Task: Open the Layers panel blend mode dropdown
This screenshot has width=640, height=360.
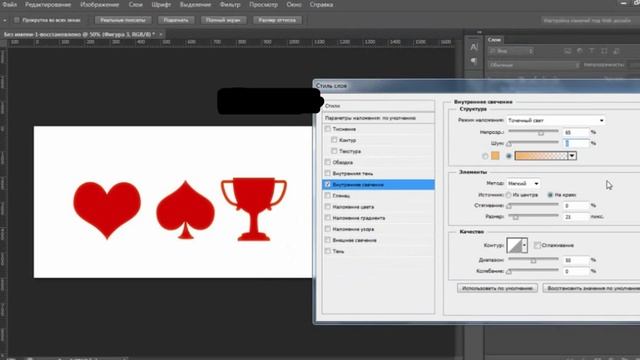Action: click(534, 65)
